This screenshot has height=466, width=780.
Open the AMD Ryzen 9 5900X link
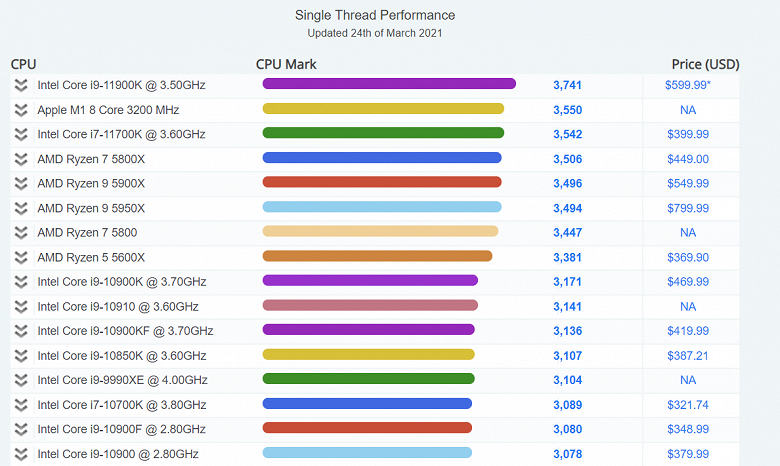coord(91,183)
